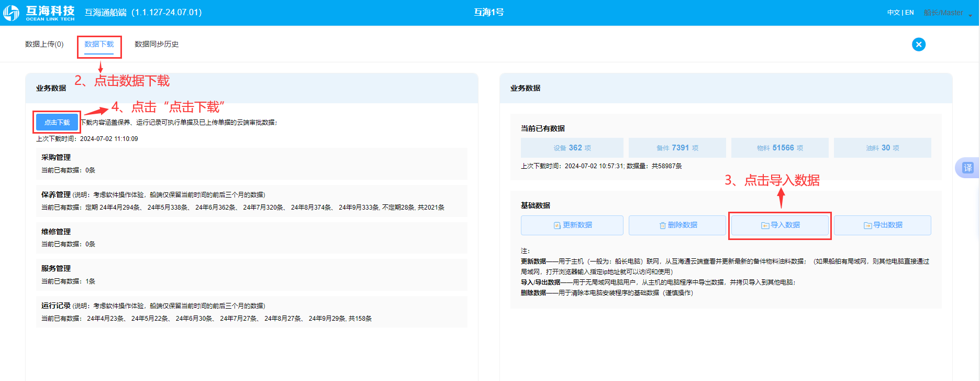Screen dimensions: 980x381
Task: Open the floating translate widget icon
Action: pyautogui.click(x=967, y=168)
